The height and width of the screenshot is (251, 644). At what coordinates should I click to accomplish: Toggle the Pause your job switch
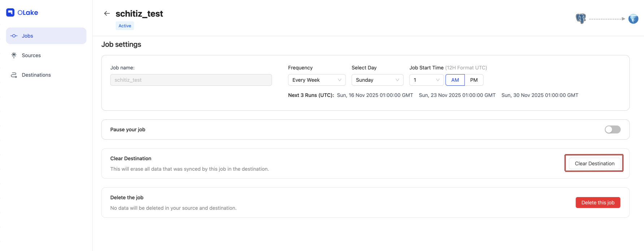pos(612,129)
